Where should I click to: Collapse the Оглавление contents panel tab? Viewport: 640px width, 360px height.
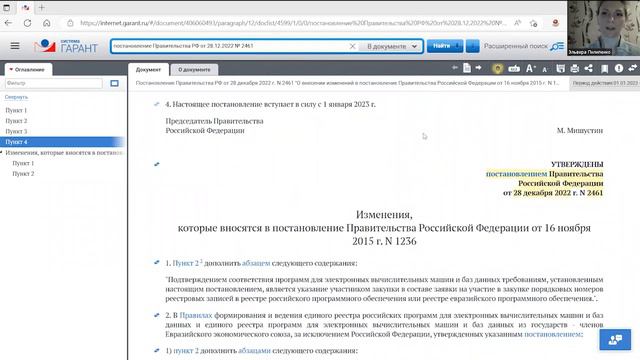[x=28, y=69]
